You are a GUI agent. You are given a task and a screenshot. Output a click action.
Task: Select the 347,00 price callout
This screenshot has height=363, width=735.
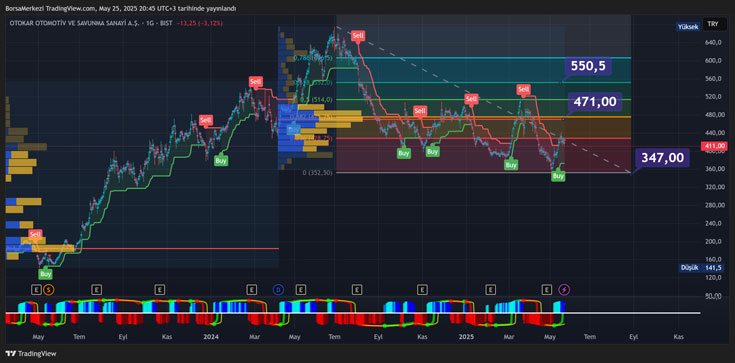coord(663,158)
